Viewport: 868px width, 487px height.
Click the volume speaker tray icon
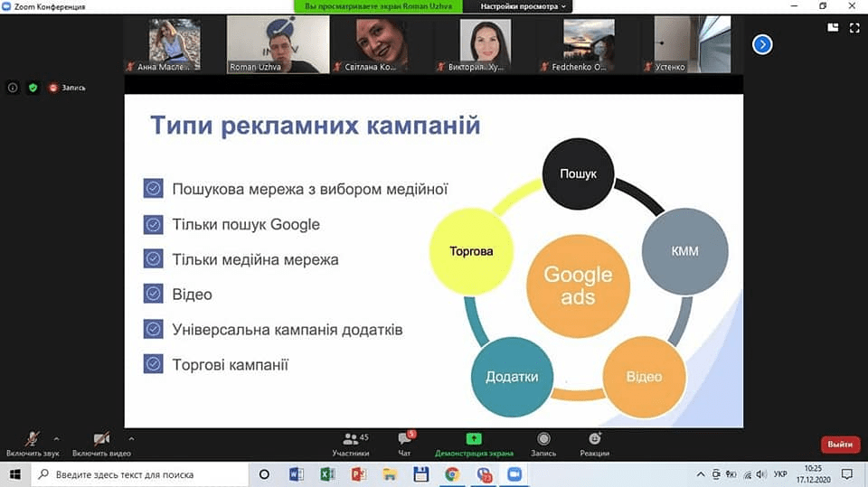click(x=761, y=474)
